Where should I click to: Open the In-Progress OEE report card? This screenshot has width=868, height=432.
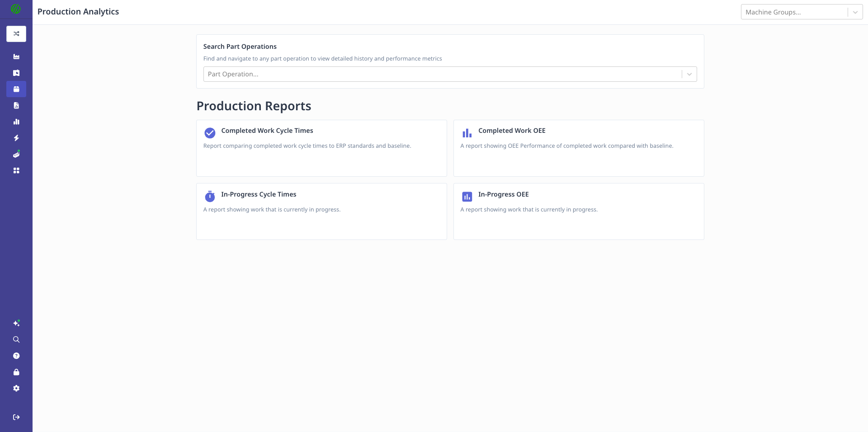tap(579, 211)
